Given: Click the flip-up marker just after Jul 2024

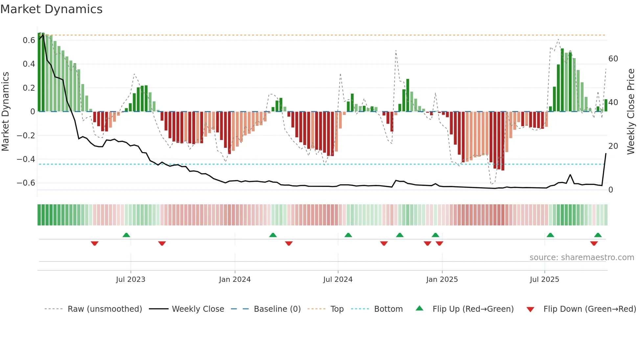Looking at the screenshot, I should pos(348,235).
